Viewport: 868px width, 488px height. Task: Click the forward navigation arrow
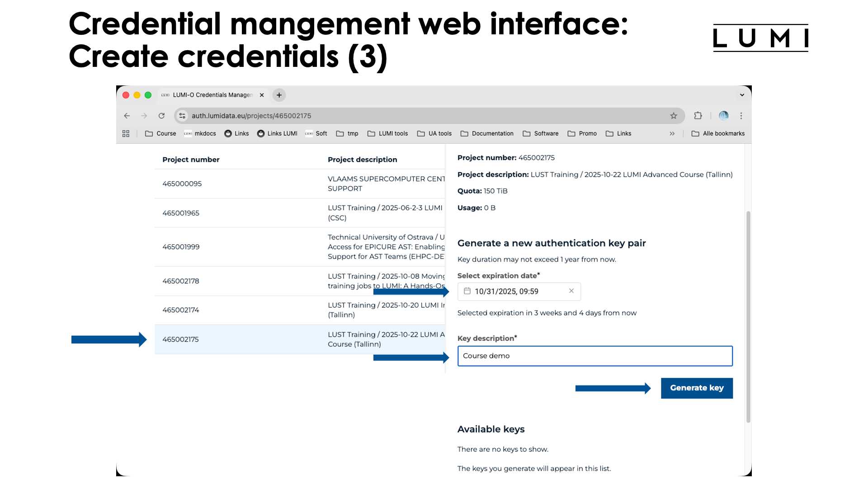[x=144, y=116]
